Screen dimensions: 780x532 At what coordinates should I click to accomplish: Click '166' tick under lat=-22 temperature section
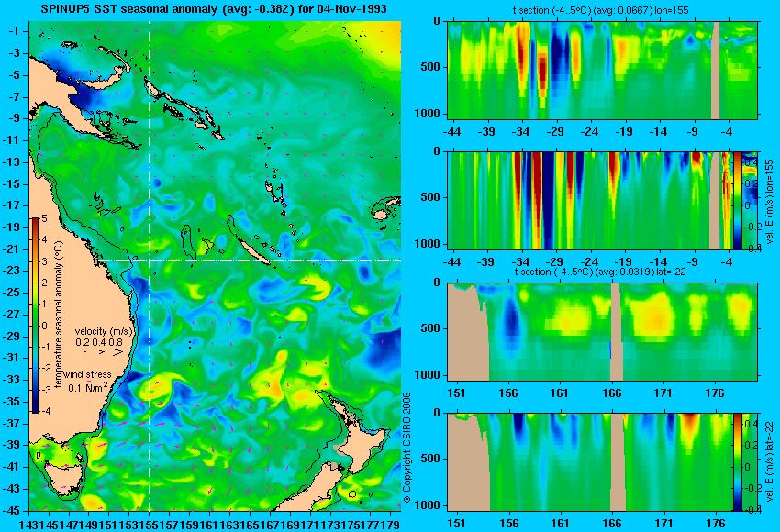tap(611, 393)
